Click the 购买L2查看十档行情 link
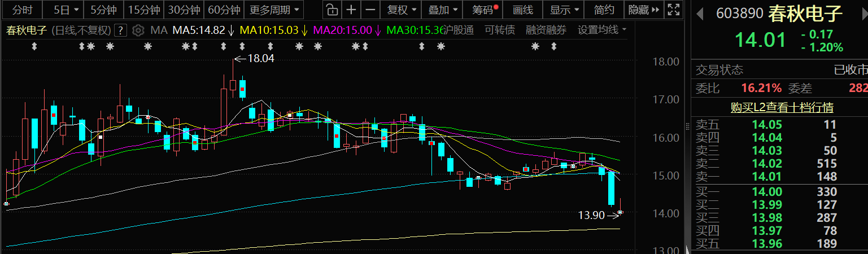 (782, 107)
